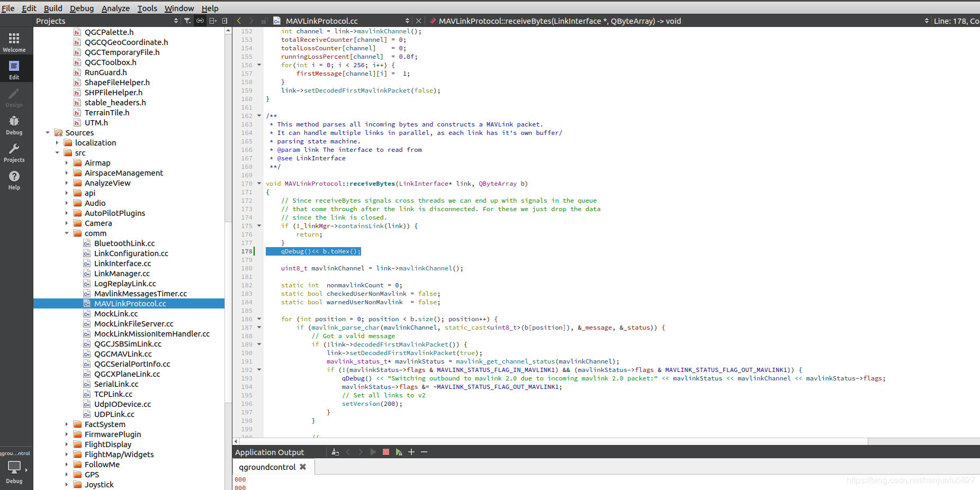
Task: Zoom in output with the plus icon
Action: click(x=411, y=452)
